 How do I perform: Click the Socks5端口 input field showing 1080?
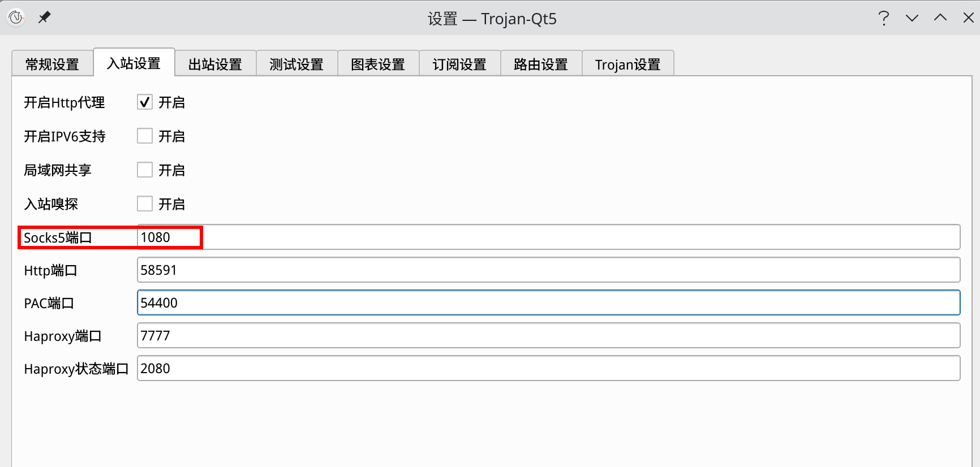point(548,237)
